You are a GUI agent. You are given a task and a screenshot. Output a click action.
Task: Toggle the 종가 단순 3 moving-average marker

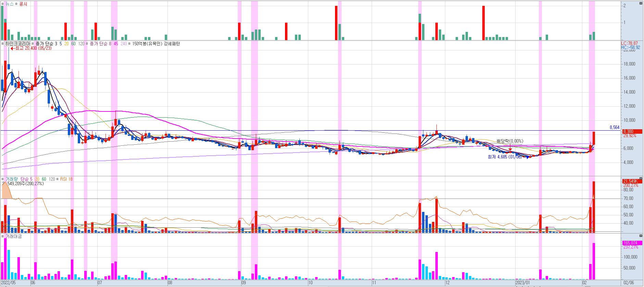pos(33,44)
